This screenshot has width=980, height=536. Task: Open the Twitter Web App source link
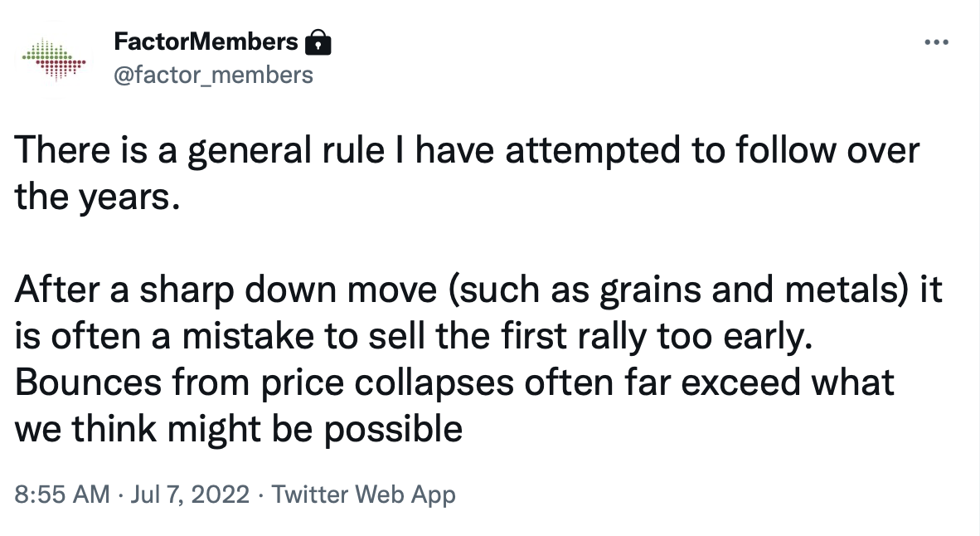coord(363,494)
